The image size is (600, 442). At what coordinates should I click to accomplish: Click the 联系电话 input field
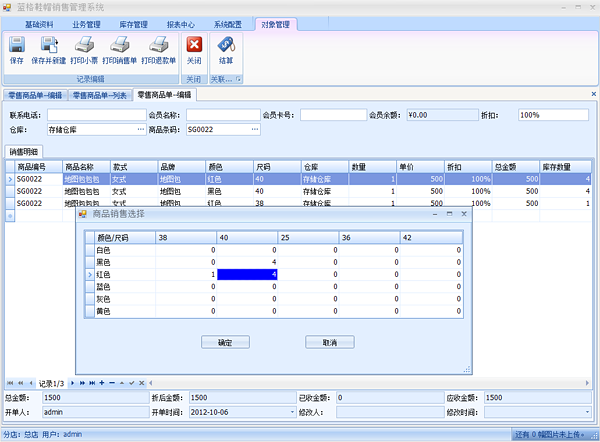click(92, 115)
